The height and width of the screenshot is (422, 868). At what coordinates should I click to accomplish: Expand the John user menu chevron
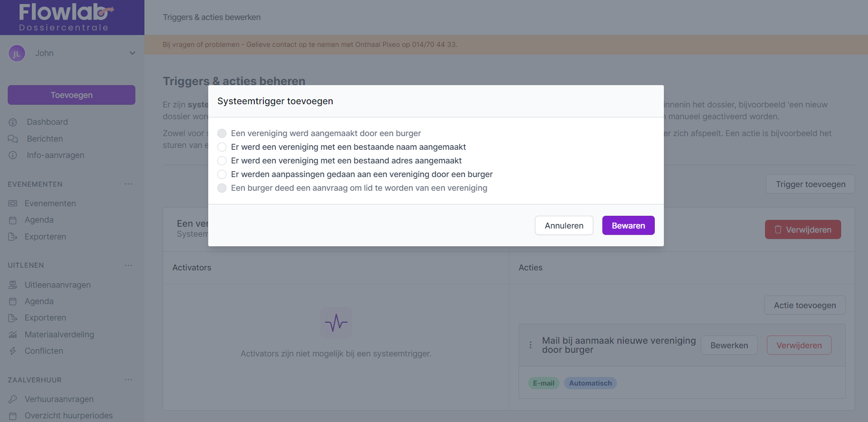pos(132,53)
